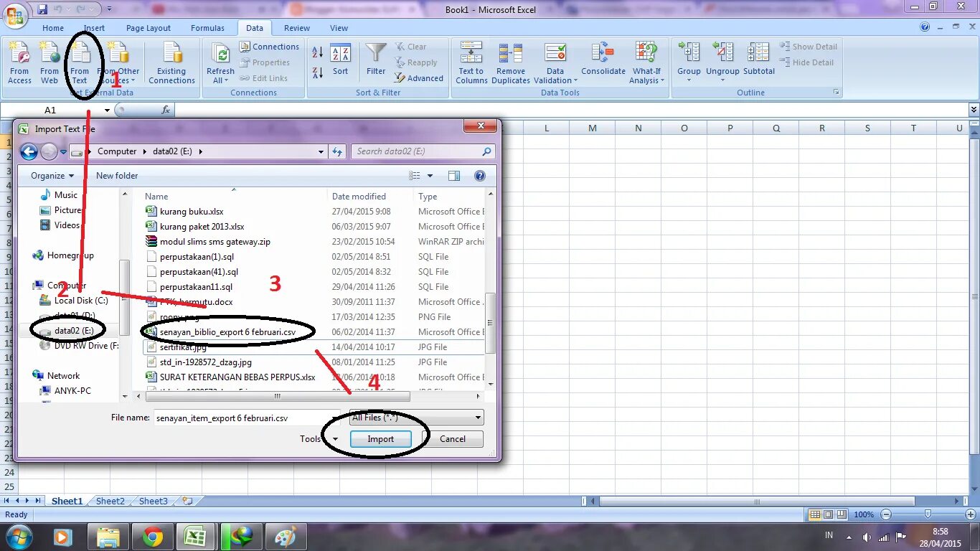The height and width of the screenshot is (551, 980).
Task: Open Advanced filter options
Action: pos(419,78)
